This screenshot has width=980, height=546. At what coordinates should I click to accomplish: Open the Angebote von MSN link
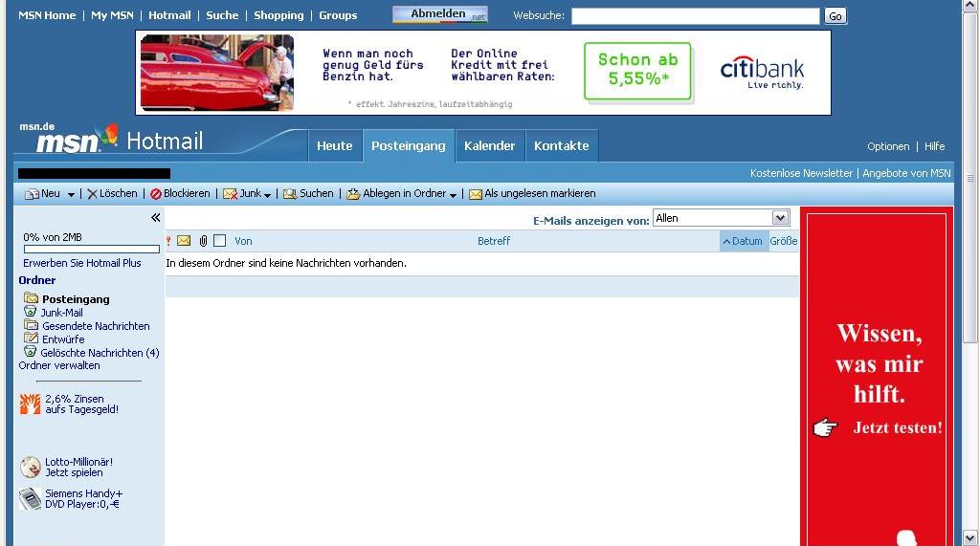907,173
